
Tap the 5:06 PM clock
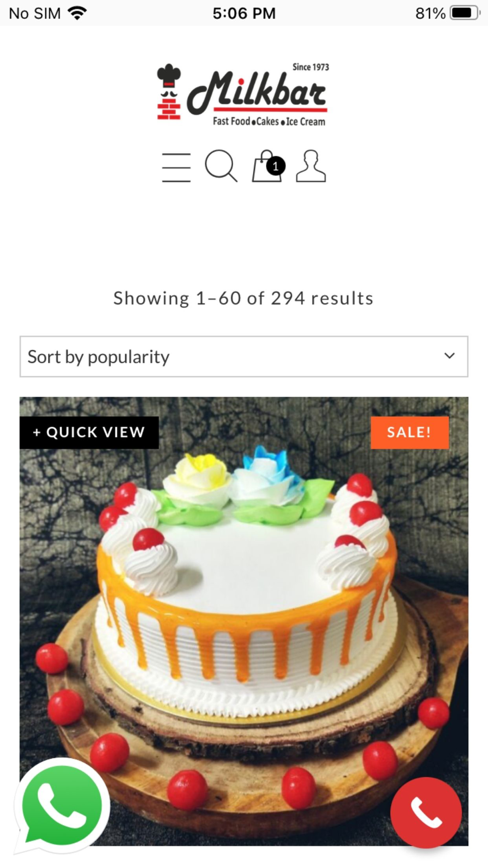click(x=244, y=13)
